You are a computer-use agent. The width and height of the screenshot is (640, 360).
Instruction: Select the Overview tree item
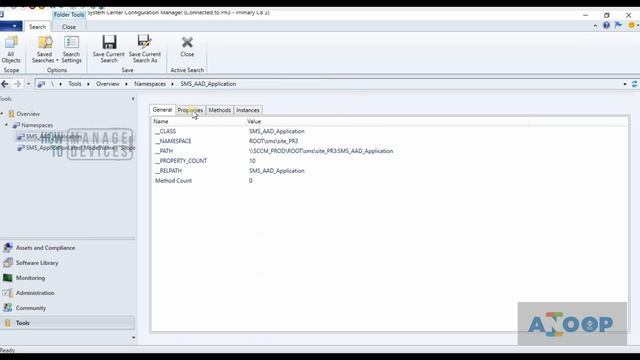tap(28, 114)
